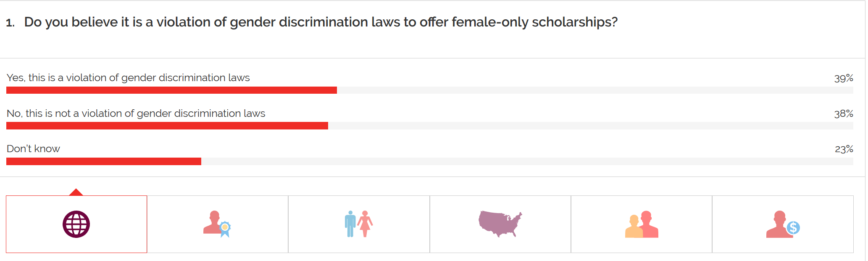Open the person with dollar sign breakdown
The image size is (868, 261).
tap(782, 224)
